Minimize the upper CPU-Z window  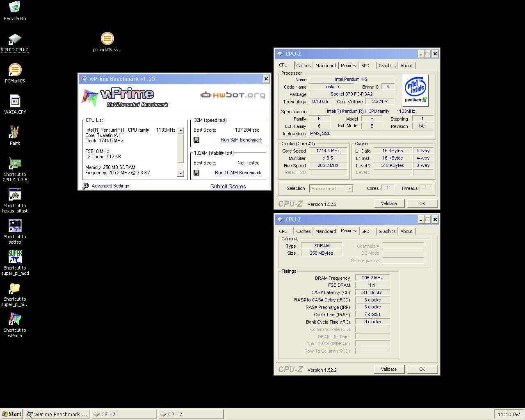coord(421,54)
